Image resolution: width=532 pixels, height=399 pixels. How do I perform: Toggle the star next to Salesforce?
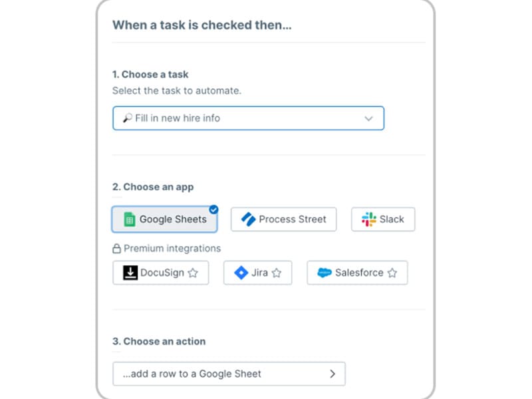coord(392,273)
